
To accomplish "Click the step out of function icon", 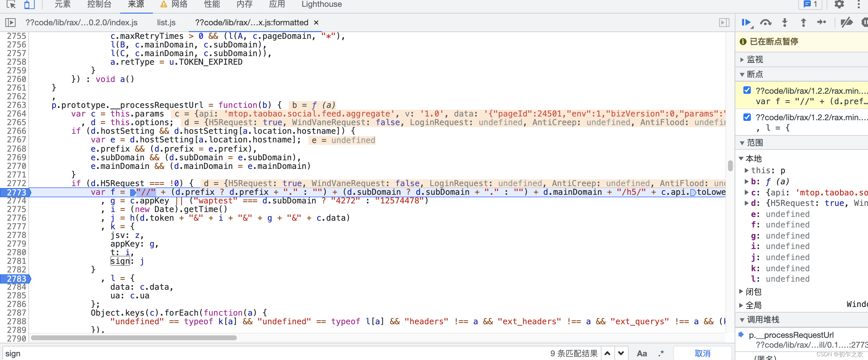I will coord(803,22).
